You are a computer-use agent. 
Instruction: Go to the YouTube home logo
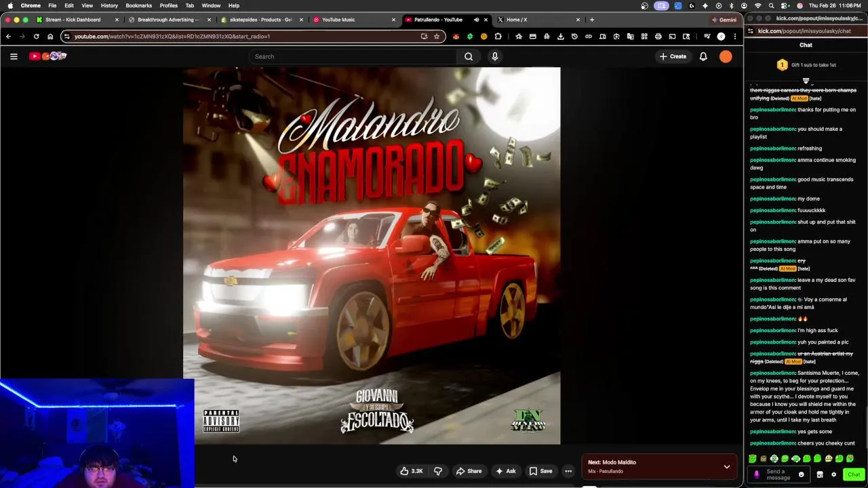point(48,56)
